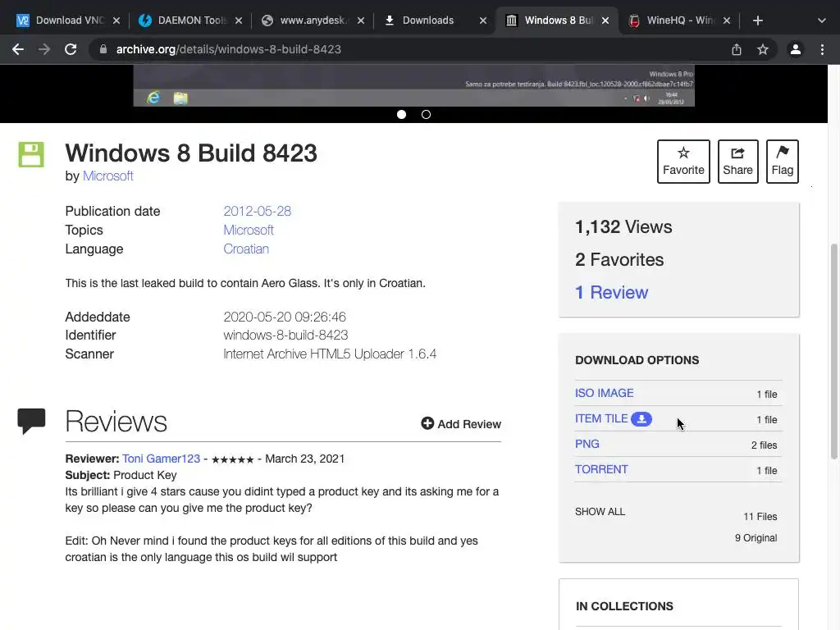Click the Addeddate value 2020-05-20 09:26:46
The height and width of the screenshot is (630, 840).
[285, 317]
